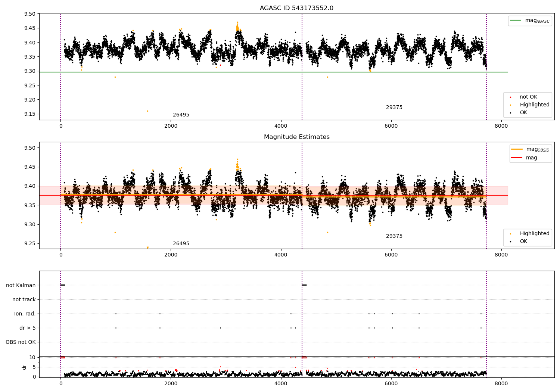Click the 'Magnitude Estimates' subplot title
This screenshot has width=560, height=392.
[x=296, y=137]
